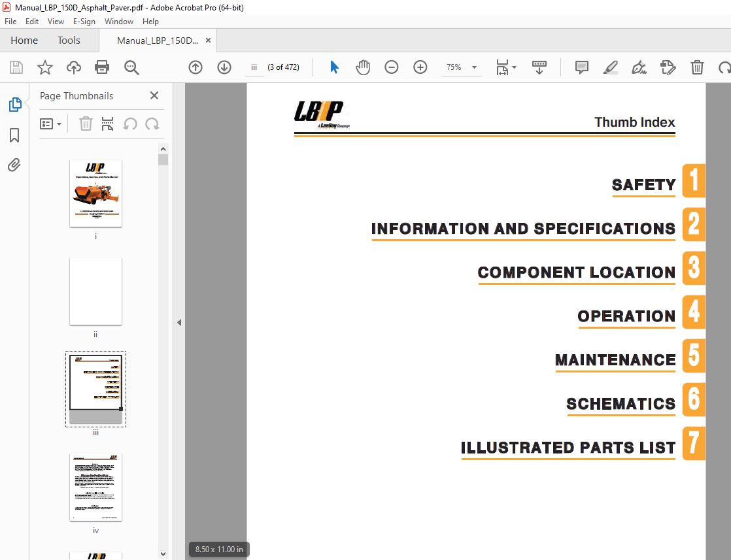Collapse the navigation pane with the side arrow
This screenshot has height=560, width=731.
pyautogui.click(x=179, y=322)
